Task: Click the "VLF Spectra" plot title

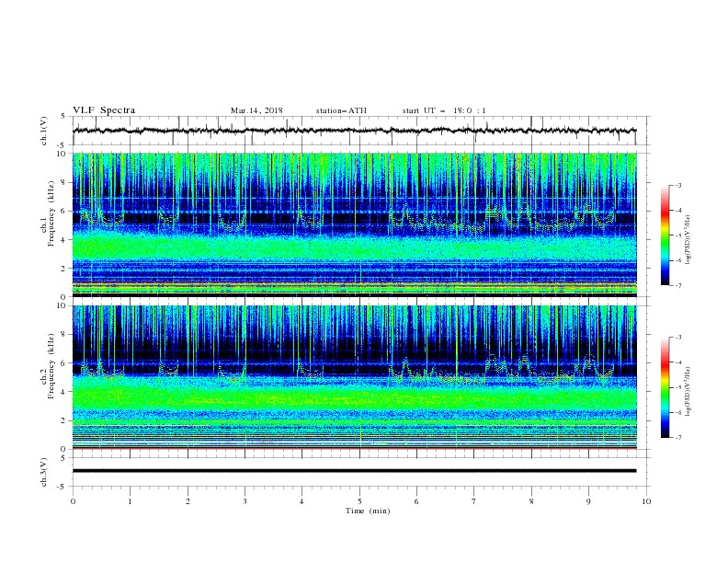Action: click(x=104, y=110)
